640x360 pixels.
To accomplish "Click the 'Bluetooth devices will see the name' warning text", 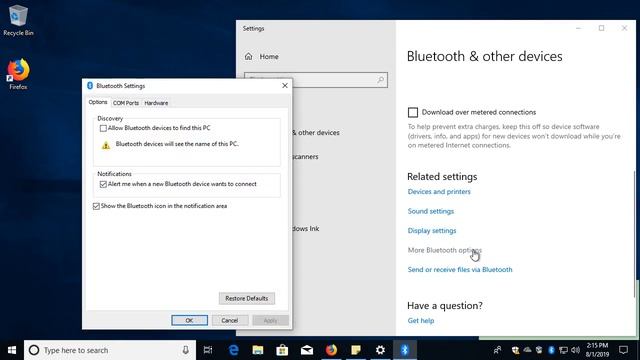I will pos(177,144).
